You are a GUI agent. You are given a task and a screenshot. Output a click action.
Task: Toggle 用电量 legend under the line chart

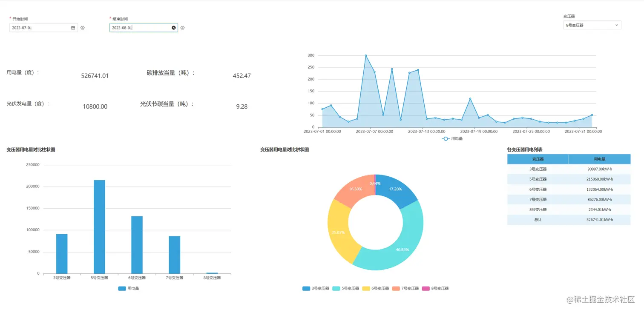452,138
